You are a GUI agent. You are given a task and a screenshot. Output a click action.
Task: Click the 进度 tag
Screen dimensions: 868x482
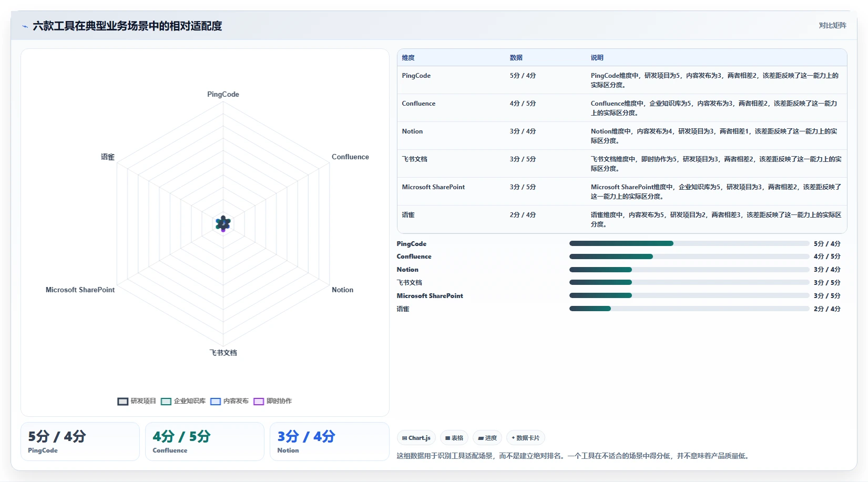487,438
